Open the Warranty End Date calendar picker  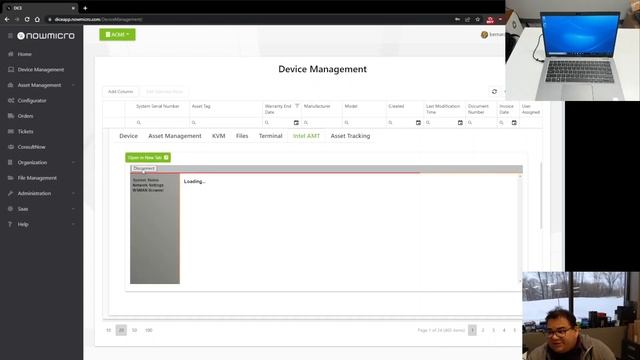[x=296, y=122]
